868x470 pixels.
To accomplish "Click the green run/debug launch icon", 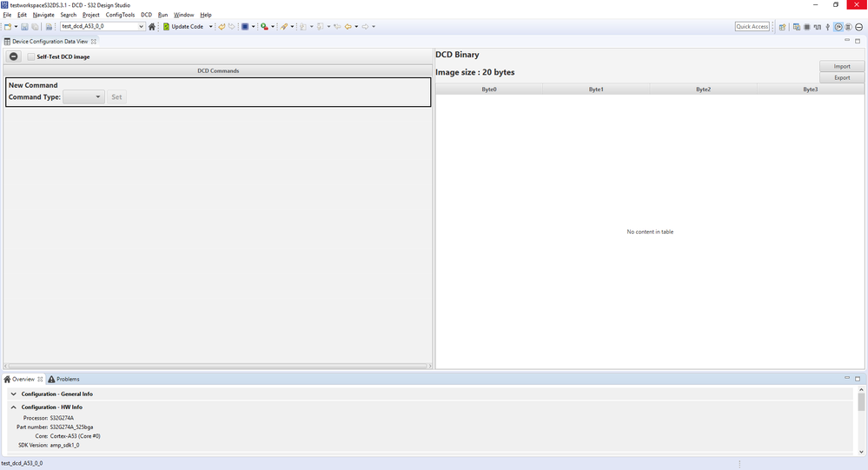I will point(265,27).
